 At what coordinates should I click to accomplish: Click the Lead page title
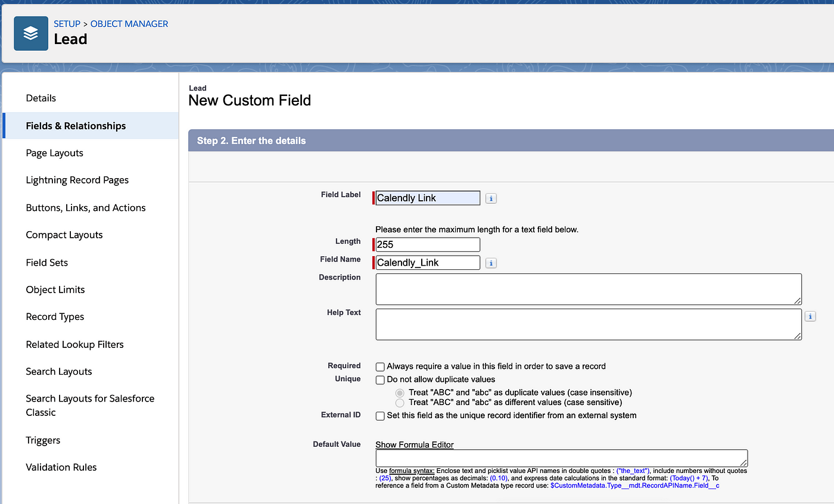pyautogui.click(x=70, y=39)
